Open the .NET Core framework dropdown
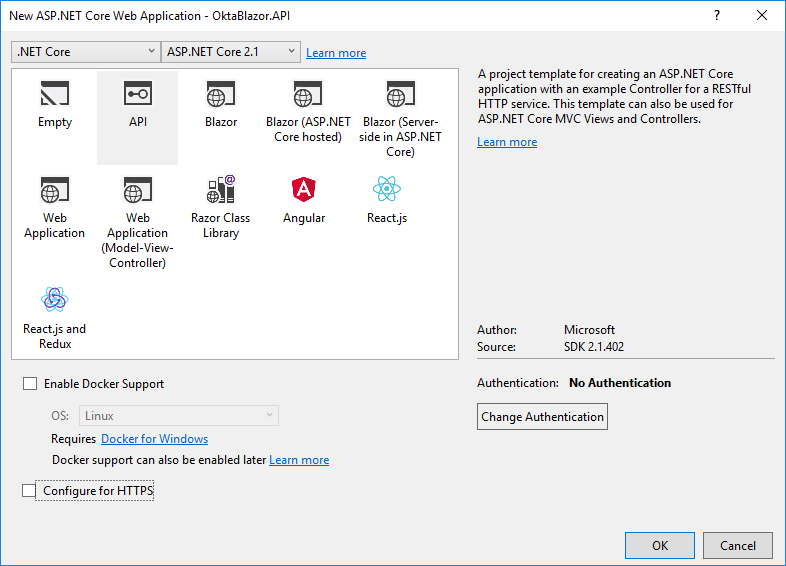Image resolution: width=786 pixels, height=566 pixels. click(x=85, y=52)
